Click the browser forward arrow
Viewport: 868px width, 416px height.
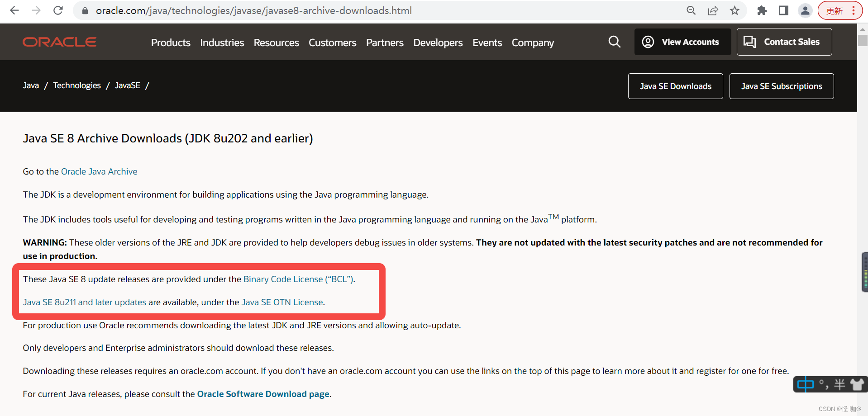coord(36,10)
